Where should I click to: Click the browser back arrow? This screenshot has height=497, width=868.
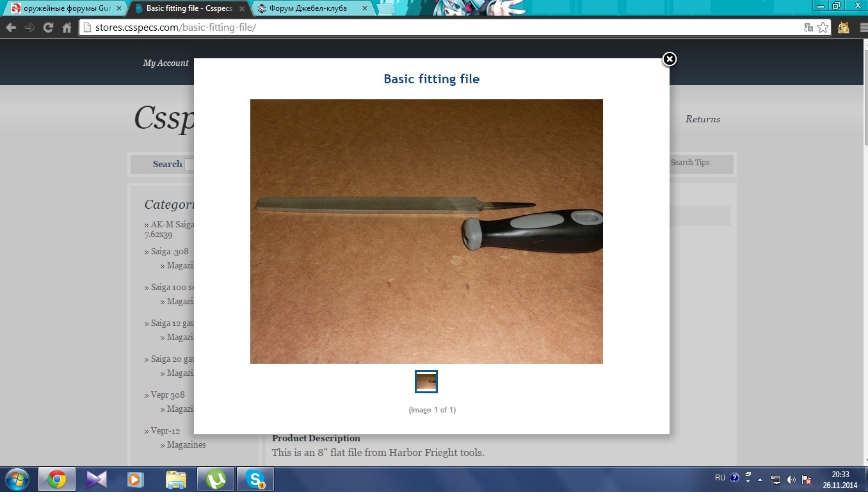[11, 28]
